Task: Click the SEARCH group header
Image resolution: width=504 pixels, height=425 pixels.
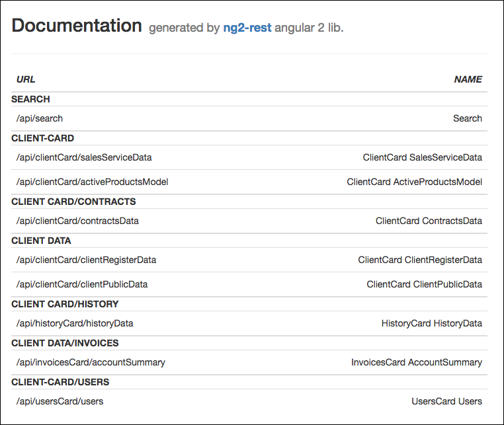Action: point(30,99)
